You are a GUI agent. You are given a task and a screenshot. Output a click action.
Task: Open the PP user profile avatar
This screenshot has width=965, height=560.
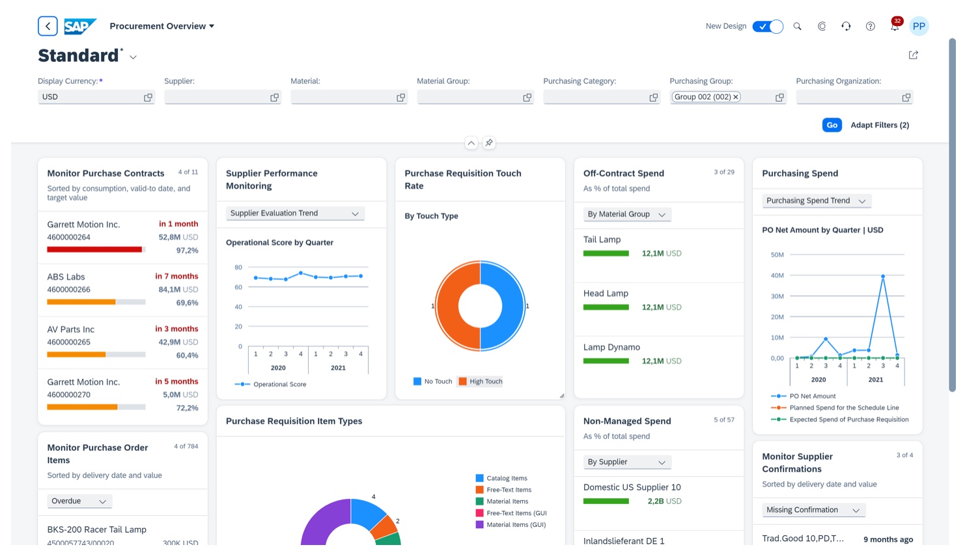click(919, 26)
